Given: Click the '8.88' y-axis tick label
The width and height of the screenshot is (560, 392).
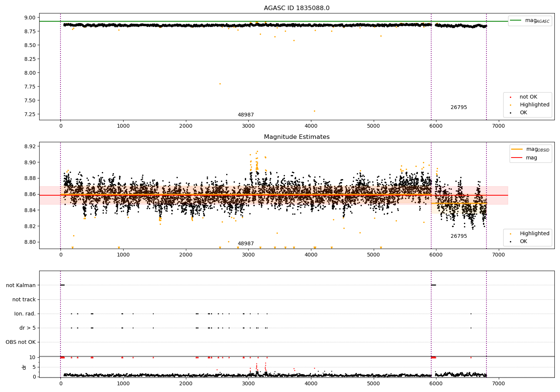Looking at the screenshot, I should click(30, 178).
